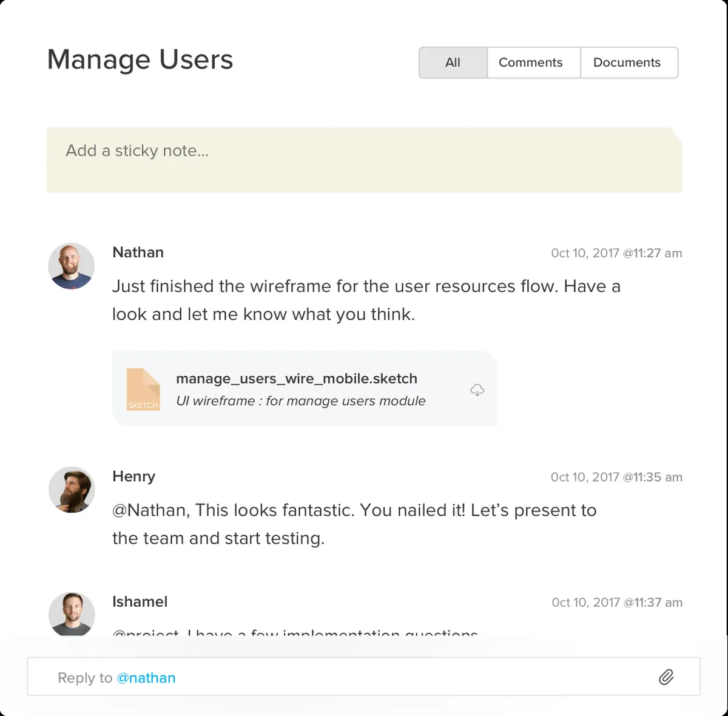
Task: Click the 11:37 am timestamp on Ishamel's comment
Action: click(617, 603)
